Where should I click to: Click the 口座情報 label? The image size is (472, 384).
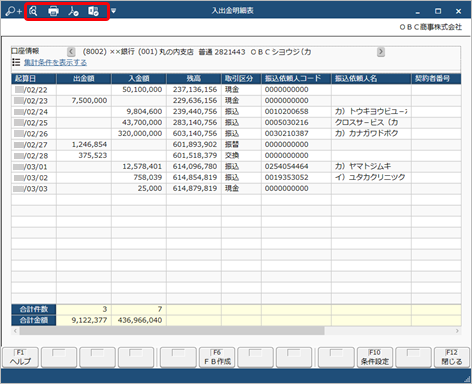(x=25, y=51)
